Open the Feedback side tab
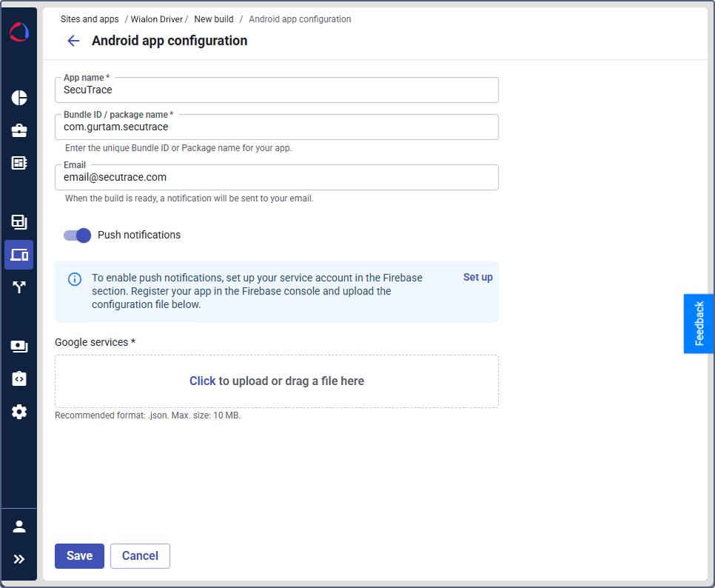 [699, 324]
